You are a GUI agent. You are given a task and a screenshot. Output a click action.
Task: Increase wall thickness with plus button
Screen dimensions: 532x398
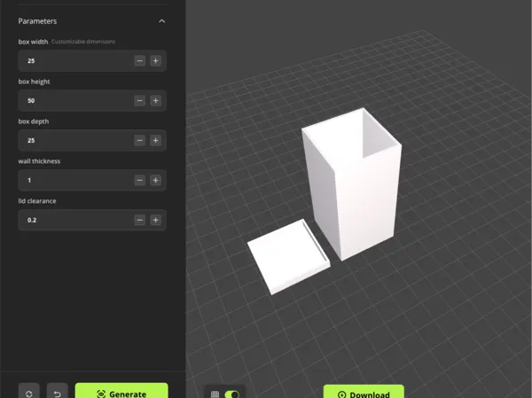(x=156, y=180)
